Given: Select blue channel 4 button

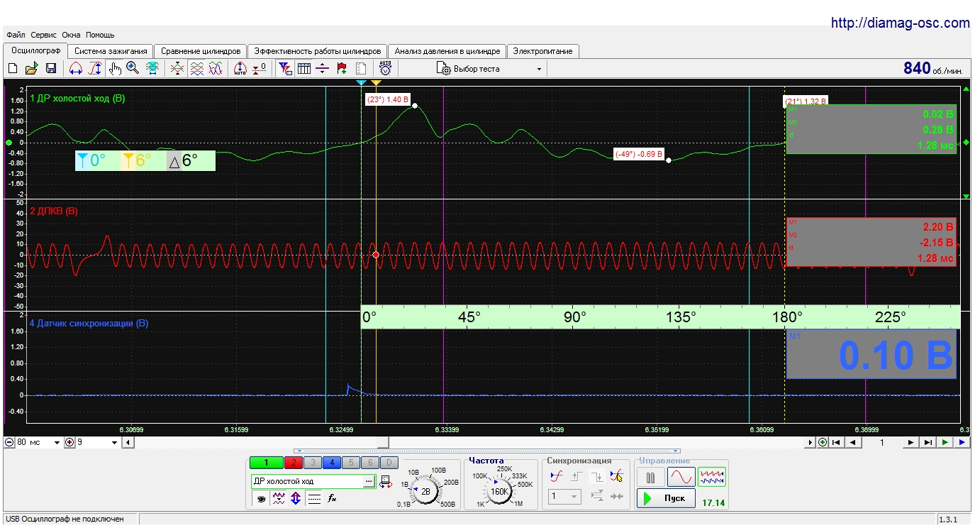Looking at the screenshot, I should coord(331,463).
